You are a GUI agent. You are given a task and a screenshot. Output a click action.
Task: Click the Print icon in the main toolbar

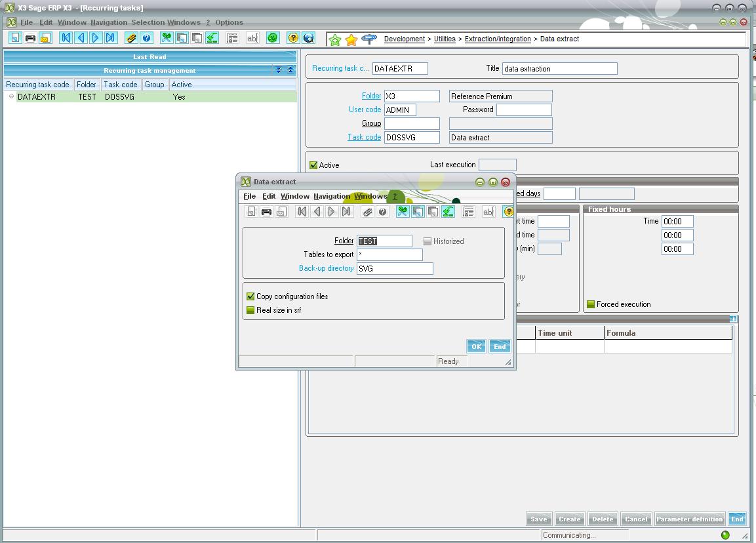pos(30,37)
